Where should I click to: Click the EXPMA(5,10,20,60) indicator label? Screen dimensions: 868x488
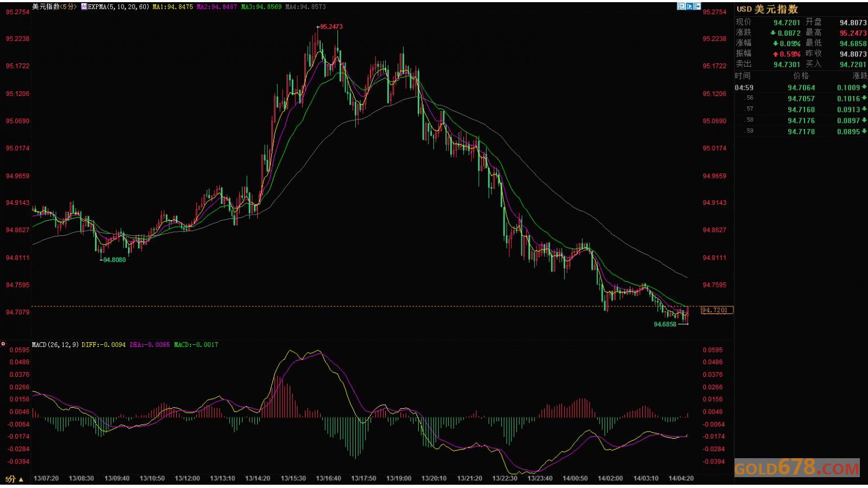(118, 7)
